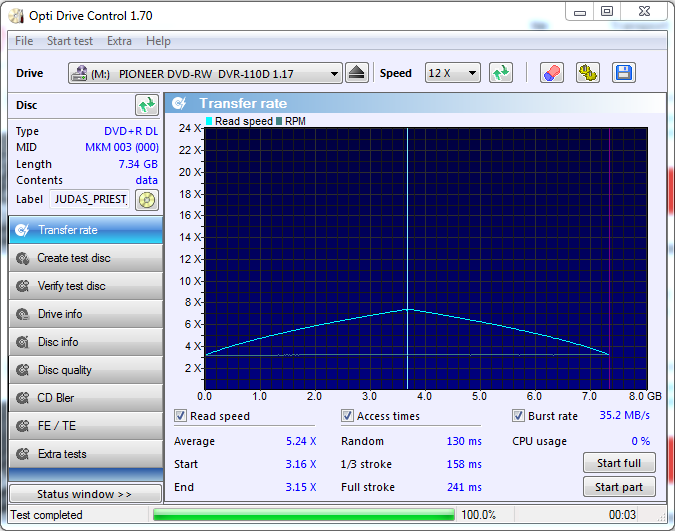Click the Contents value data
This screenshot has width=675, height=531.
(146, 180)
